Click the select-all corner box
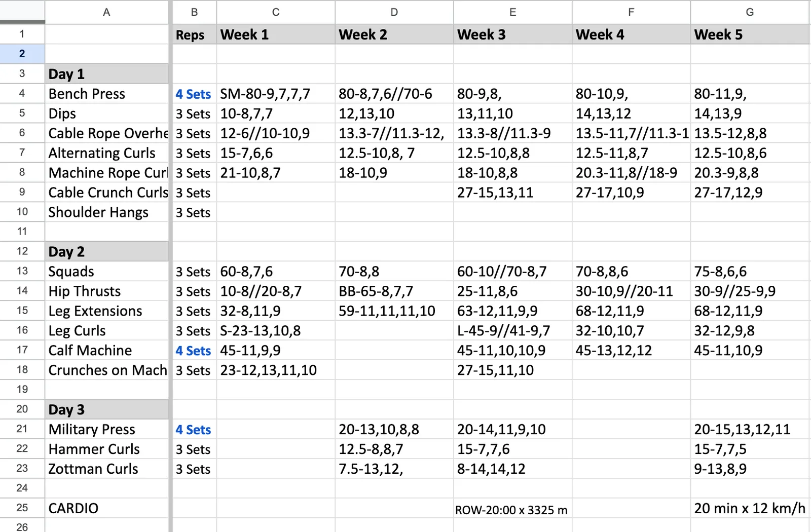Image resolution: width=811 pixels, height=532 pixels. pos(22,12)
